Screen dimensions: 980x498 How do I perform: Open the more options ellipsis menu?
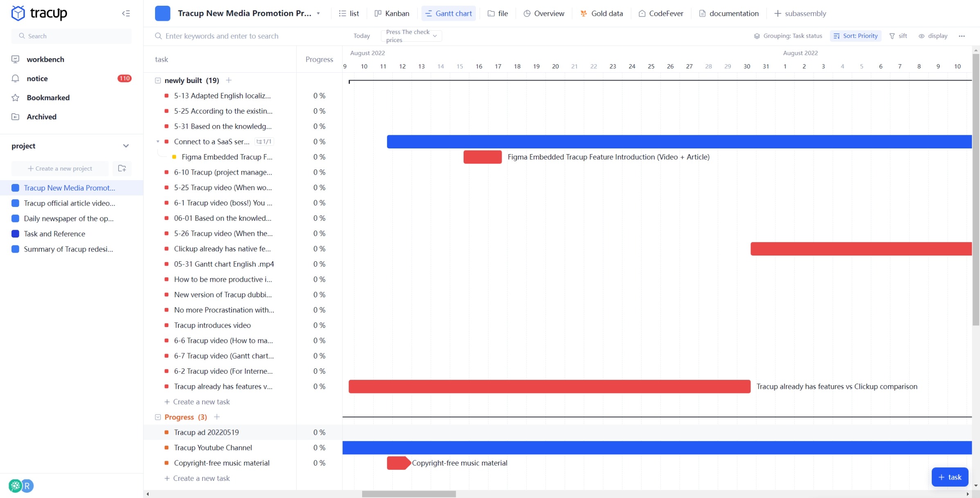[x=962, y=36]
